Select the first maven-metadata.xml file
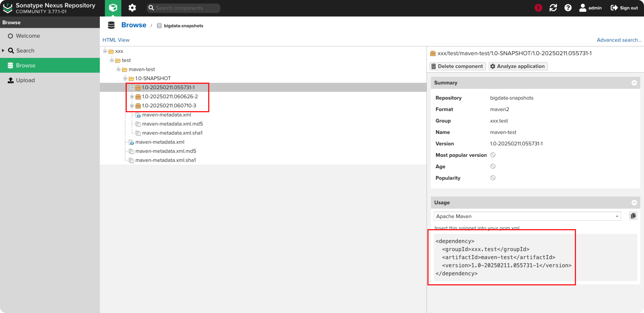The image size is (644, 313). click(166, 115)
